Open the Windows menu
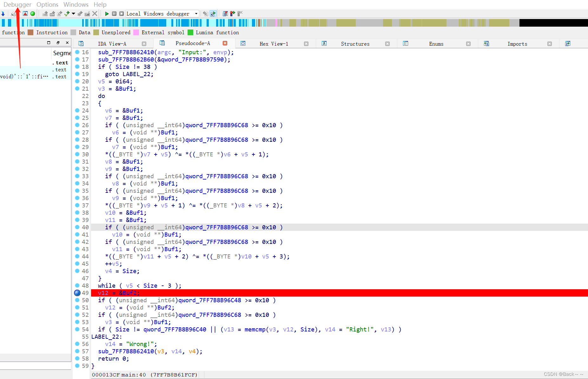The width and height of the screenshot is (588, 379). tap(76, 4)
